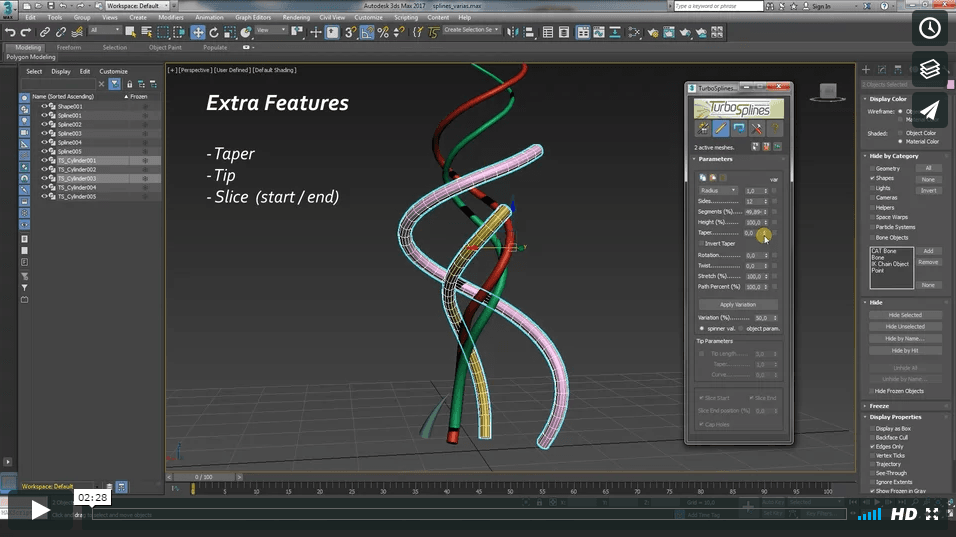The image size is (956, 537).
Task: Open the Workspace: Default dropdown
Action: (137, 5)
